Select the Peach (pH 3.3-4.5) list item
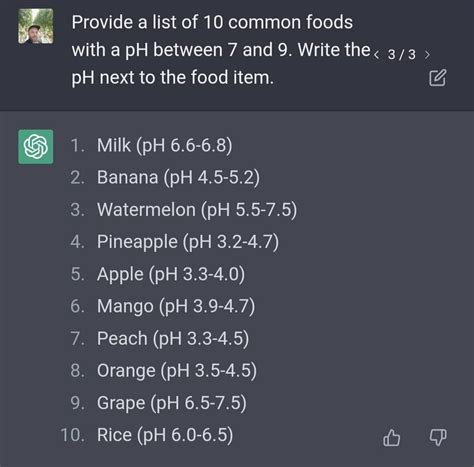The height and width of the screenshot is (467, 474). 173,339
